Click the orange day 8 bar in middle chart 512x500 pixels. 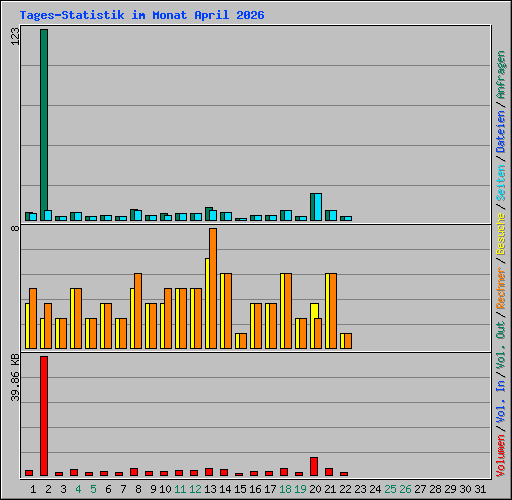pyautogui.click(x=138, y=311)
